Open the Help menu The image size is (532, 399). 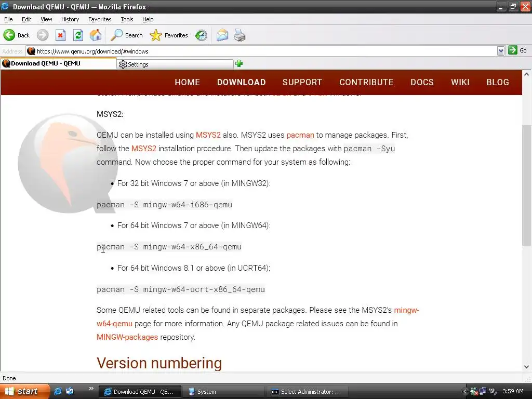(x=148, y=19)
